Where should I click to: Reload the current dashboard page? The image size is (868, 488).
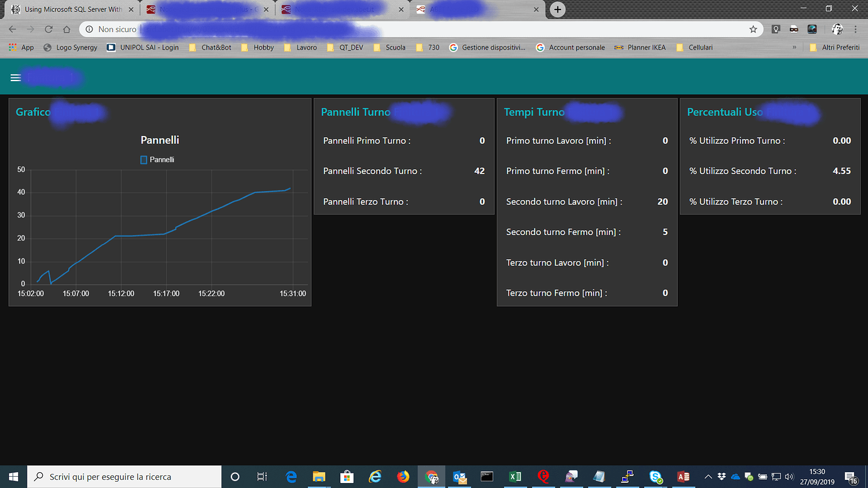[48, 29]
